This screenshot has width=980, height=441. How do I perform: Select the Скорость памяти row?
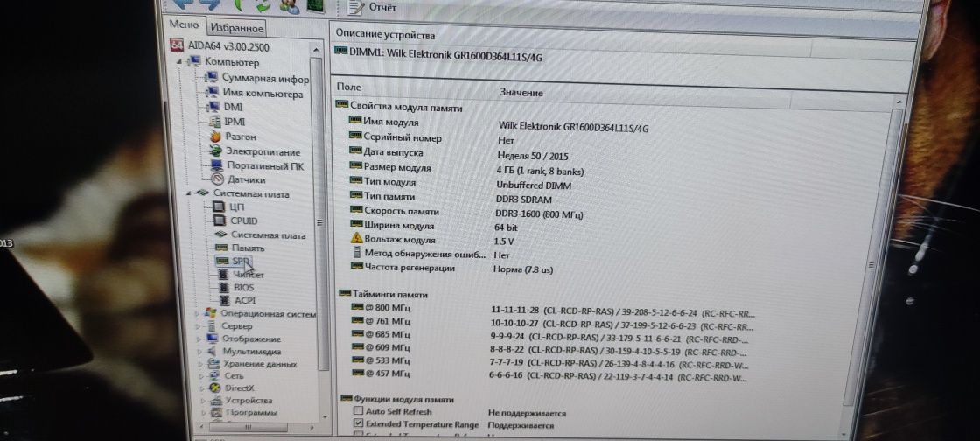click(x=467, y=213)
